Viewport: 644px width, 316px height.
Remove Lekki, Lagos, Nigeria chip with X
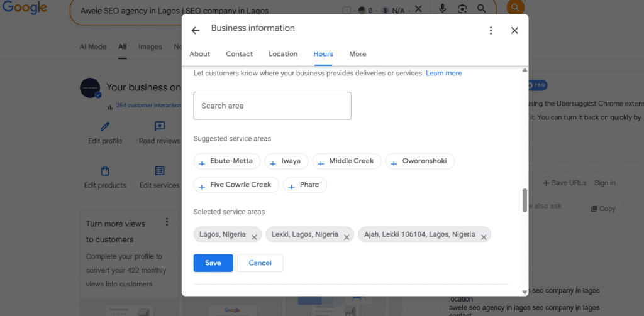pos(347,237)
